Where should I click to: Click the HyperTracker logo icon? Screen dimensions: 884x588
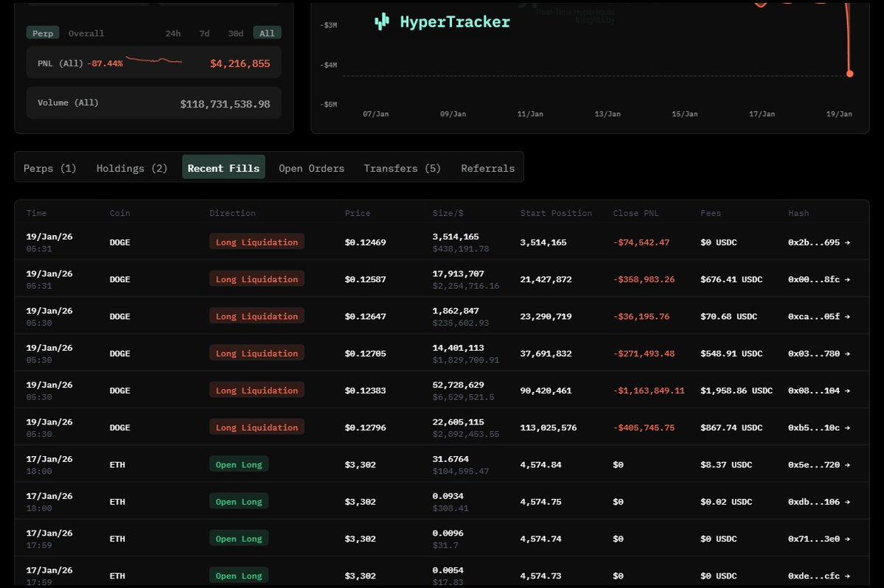tap(381, 22)
